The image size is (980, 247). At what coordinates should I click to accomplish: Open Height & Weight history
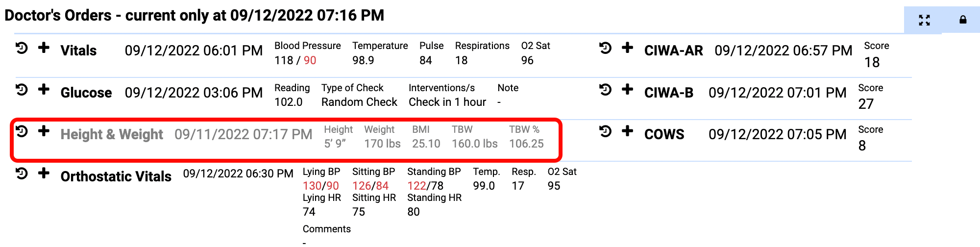[22, 131]
